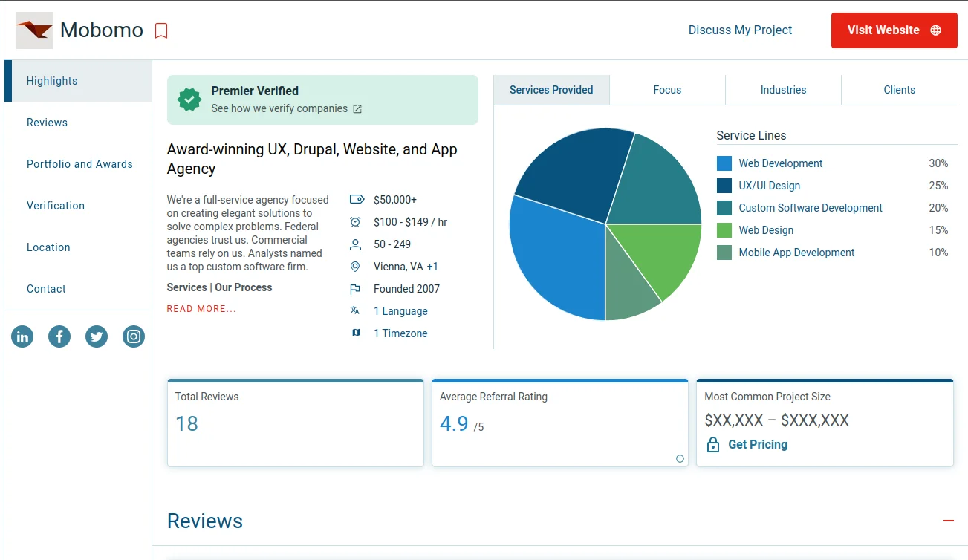Image resolution: width=968 pixels, height=560 pixels.
Task: Click the UX/UI Design legend color swatch
Action: pyautogui.click(x=724, y=186)
